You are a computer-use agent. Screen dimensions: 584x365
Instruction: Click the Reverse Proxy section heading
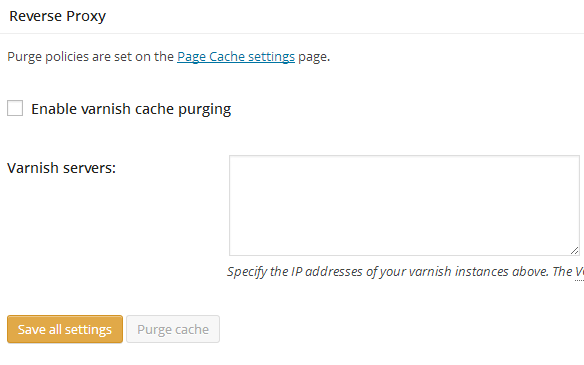coord(58,16)
